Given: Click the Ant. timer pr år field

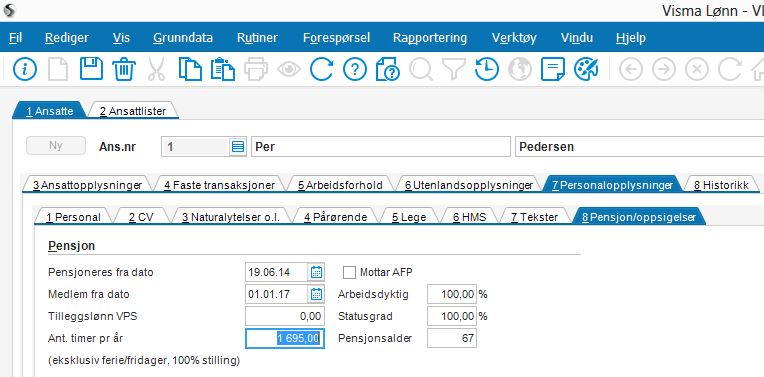Looking at the screenshot, I should click(x=285, y=338).
